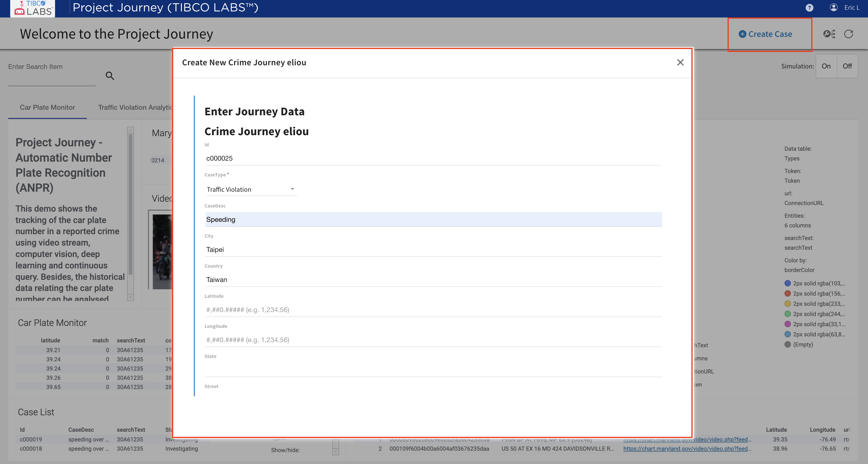Click the Case List Id column header

22,430
